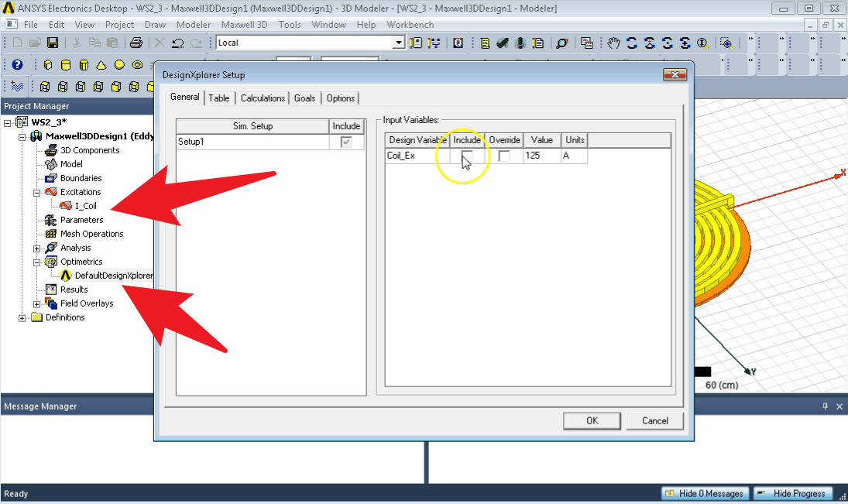848x504 pixels.
Task: Select the Setup1 row in Sim. Setup
Action: [252, 142]
